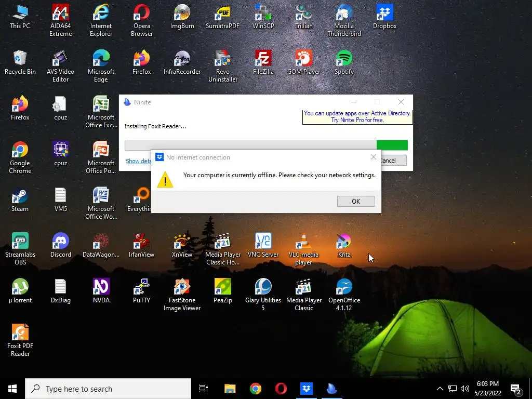Select the Revo Uninstaller shortcut
532x399 pixels.
pyautogui.click(x=222, y=66)
